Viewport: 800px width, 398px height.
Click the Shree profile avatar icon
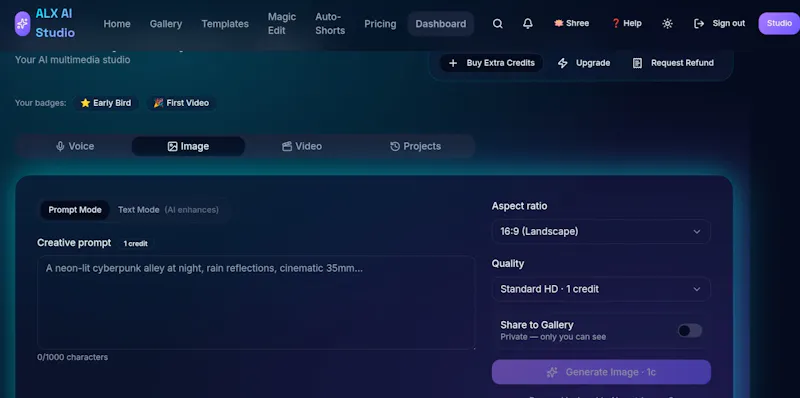[558, 23]
